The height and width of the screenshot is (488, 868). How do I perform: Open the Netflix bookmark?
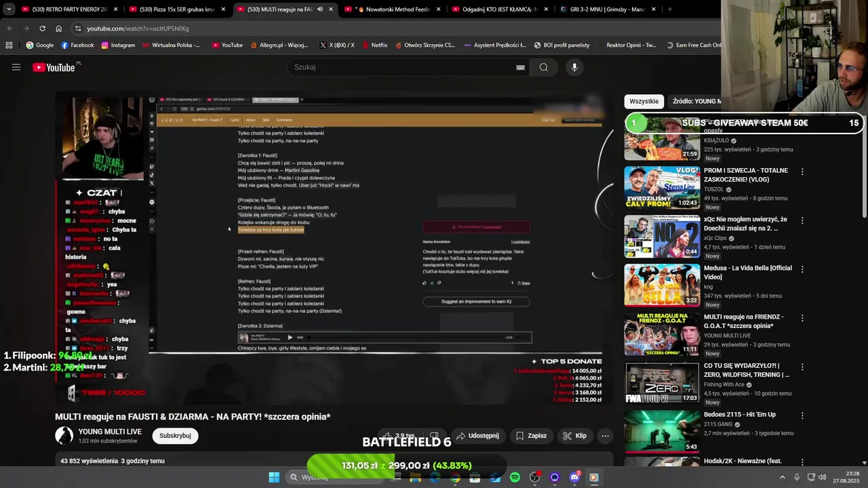[374, 45]
